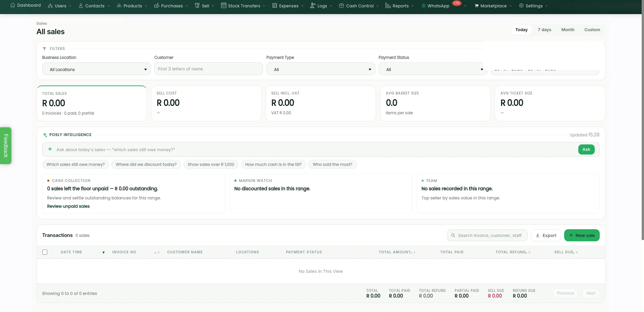
Task: Click the WhatsApp logo icon
Action: (x=424, y=6)
